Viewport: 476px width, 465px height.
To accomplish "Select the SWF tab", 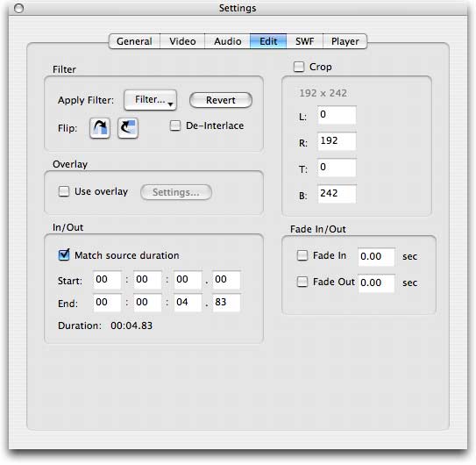I will click(x=304, y=41).
